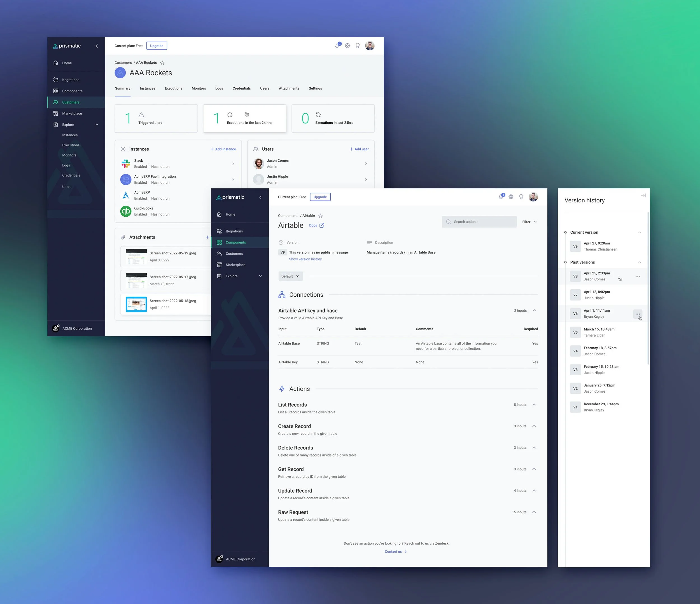This screenshot has height=604, width=700.
Task: Click the QuickBooks icon in the Instances list
Action: pos(125,211)
